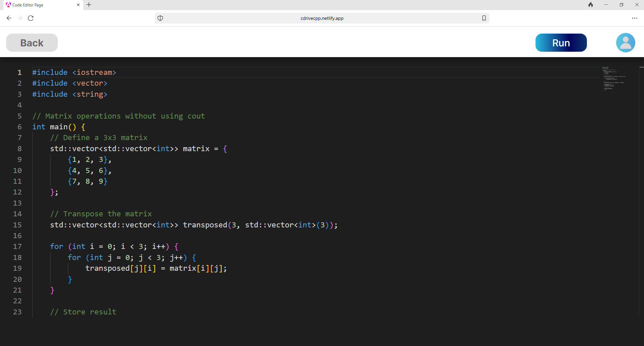This screenshot has width=644, height=346.
Task: Bookmark this page icon
Action: pyautogui.click(x=484, y=18)
